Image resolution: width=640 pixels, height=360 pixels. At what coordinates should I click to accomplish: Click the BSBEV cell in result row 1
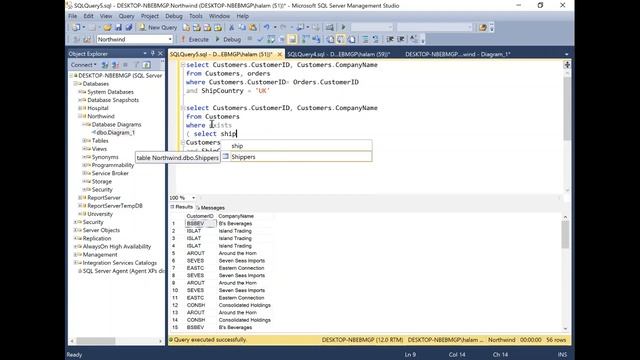click(x=201, y=224)
